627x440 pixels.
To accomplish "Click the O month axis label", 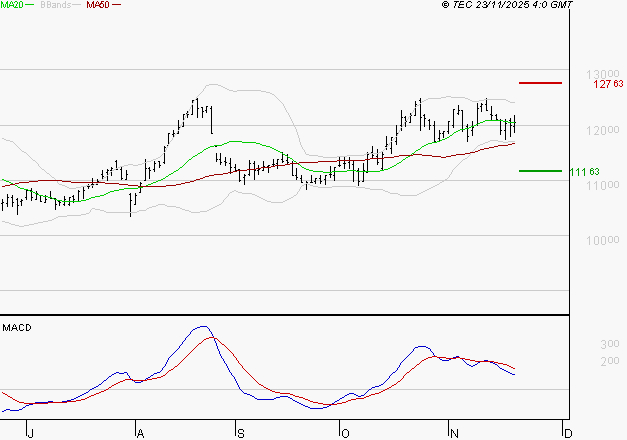I will click(x=345, y=434).
